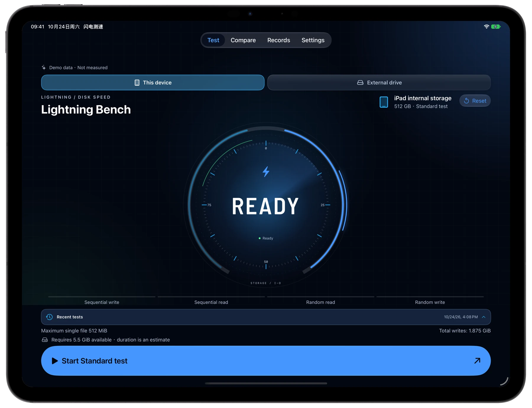Select the External drive option
Image resolution: width=532 pixels, height=408 pixels.
[379, 82]
